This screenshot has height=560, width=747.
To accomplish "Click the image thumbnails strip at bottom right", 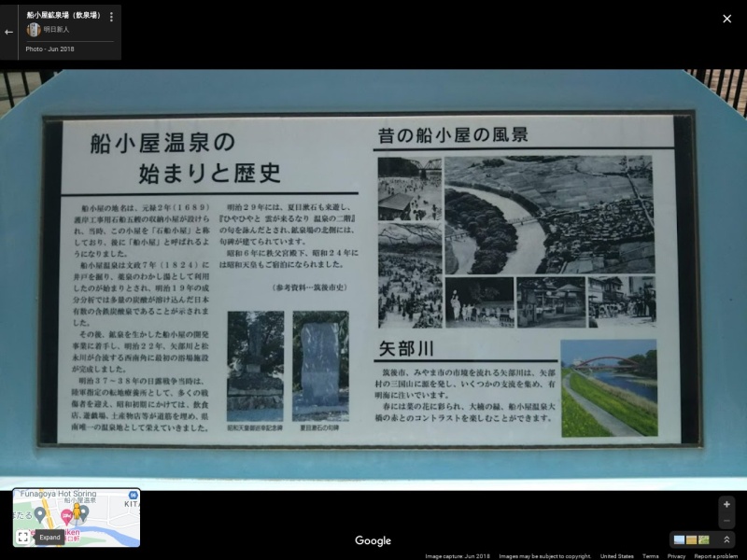I will point(691,539).
